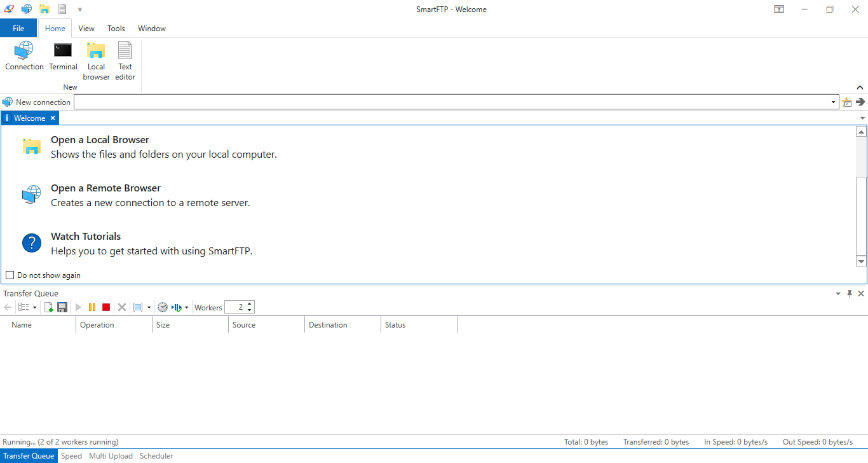Check the 'Do not show again' box
Screen dimensions: 868x463
[10, 275]
